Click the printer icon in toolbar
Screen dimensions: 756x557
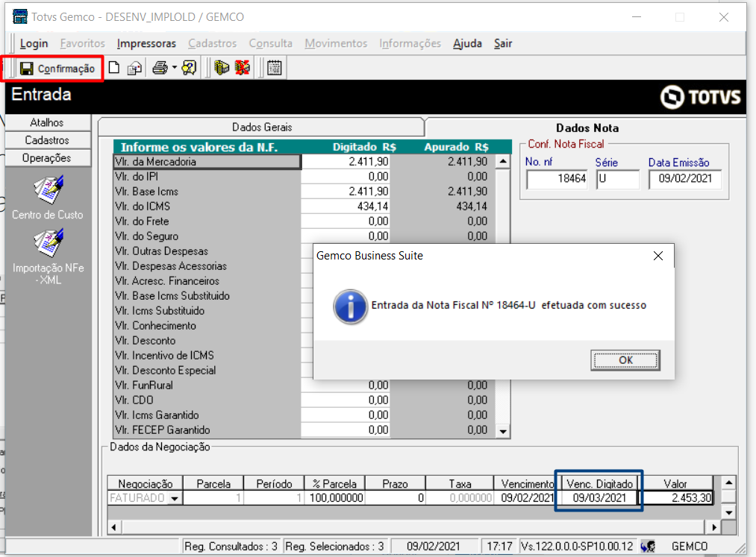pyautogui.click(x=160, y=68)
